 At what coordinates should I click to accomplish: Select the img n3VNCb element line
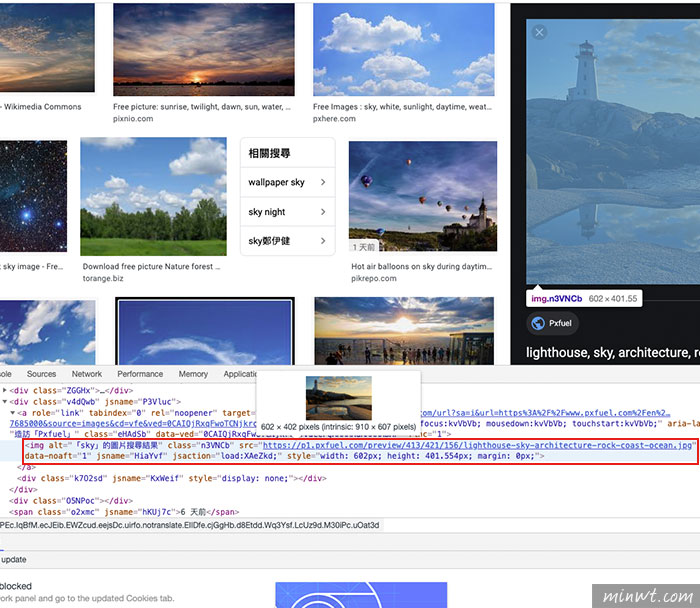(360, 450)
